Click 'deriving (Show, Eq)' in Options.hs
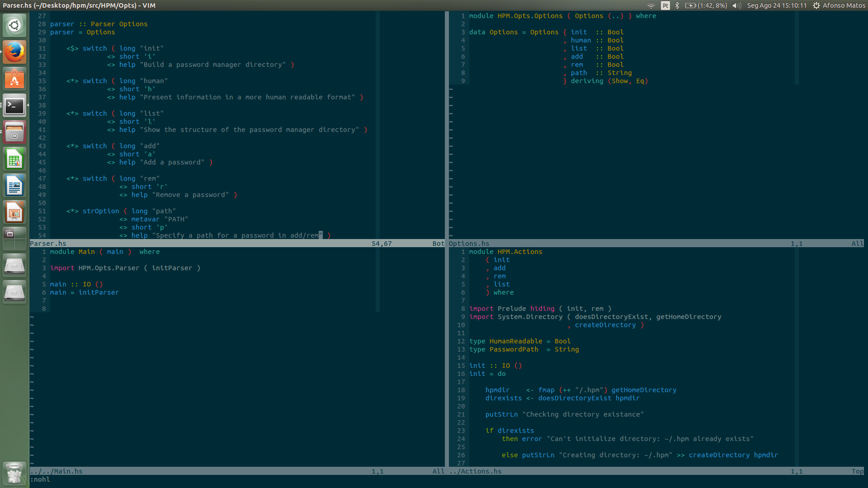Viewport: 868px width, 488px height. coord(609,81)
